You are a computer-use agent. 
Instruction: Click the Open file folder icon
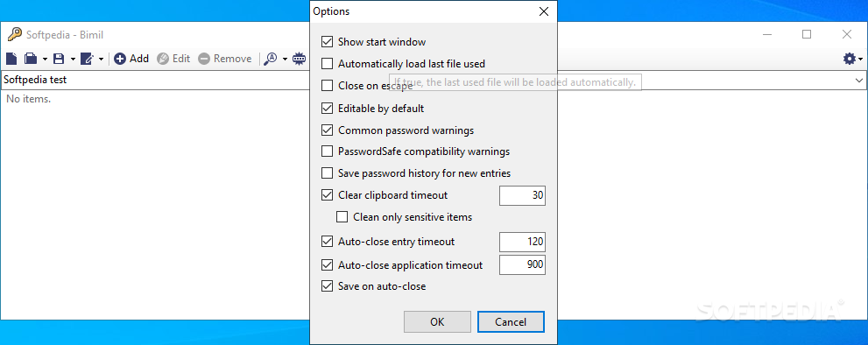pos(31,58)
